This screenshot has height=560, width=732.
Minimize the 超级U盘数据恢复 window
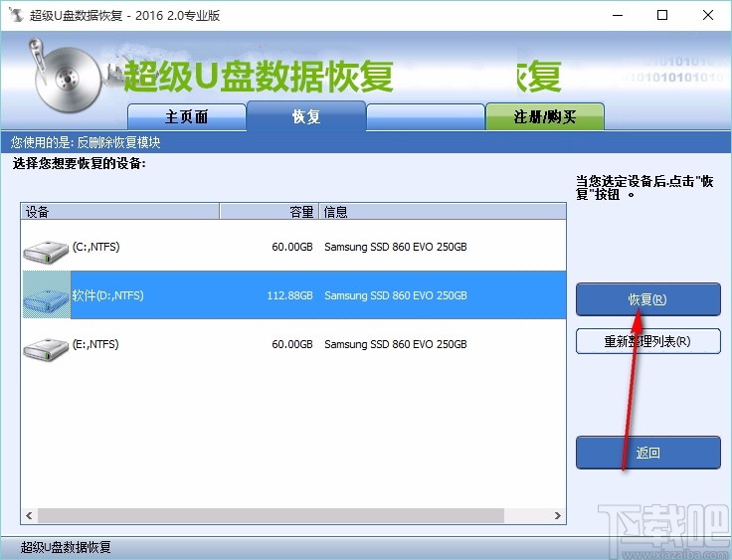pos(618,15)
